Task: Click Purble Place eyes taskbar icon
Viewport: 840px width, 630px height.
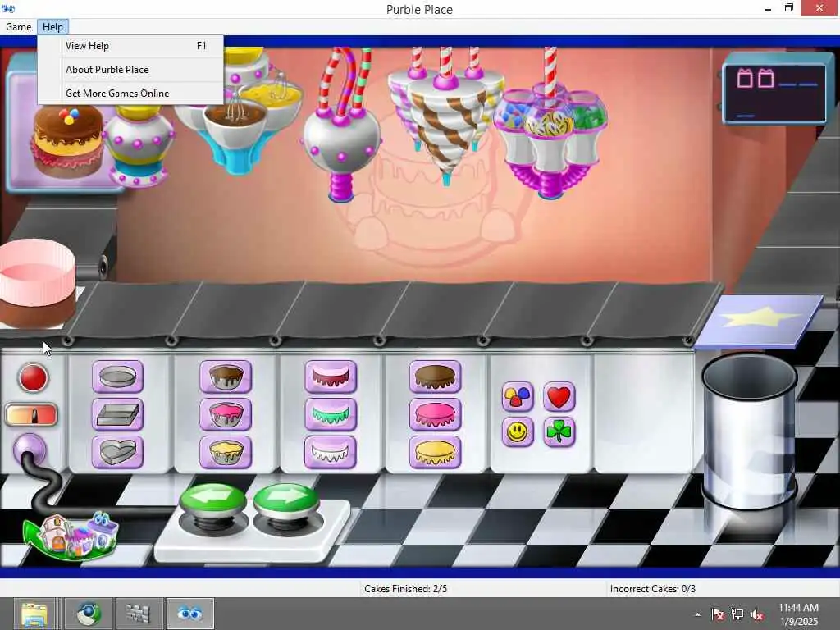Action: [190, 614]
